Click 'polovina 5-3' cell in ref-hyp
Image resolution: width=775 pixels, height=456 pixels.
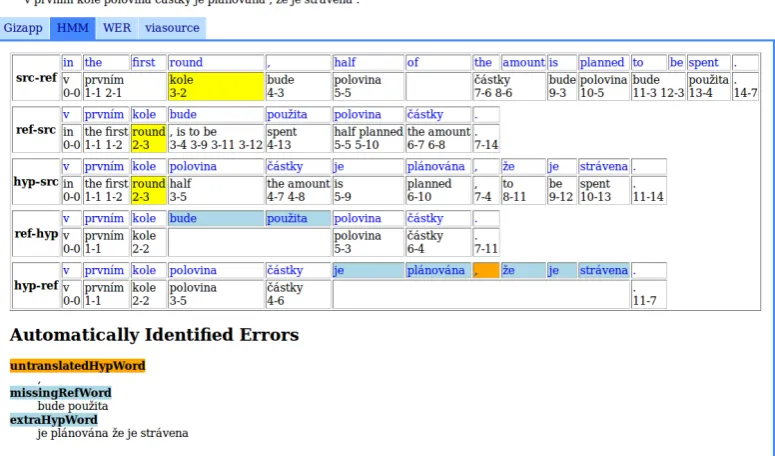point(368,242)
